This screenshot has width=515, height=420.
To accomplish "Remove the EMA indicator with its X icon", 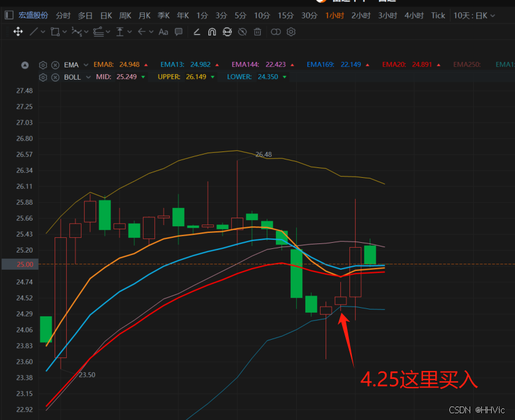I will tap(56, 65).
